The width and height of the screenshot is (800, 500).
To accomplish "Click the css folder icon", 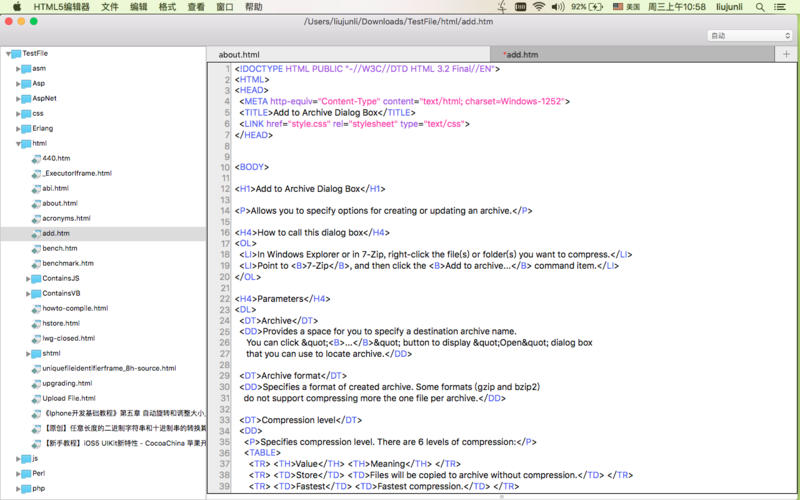I will 24,113.
